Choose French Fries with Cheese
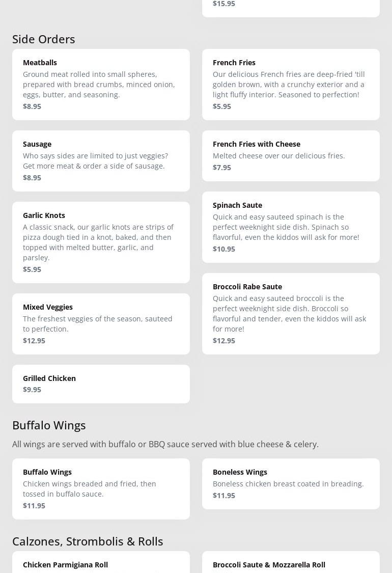Viewport: 392px width, 573px height. 291,155
